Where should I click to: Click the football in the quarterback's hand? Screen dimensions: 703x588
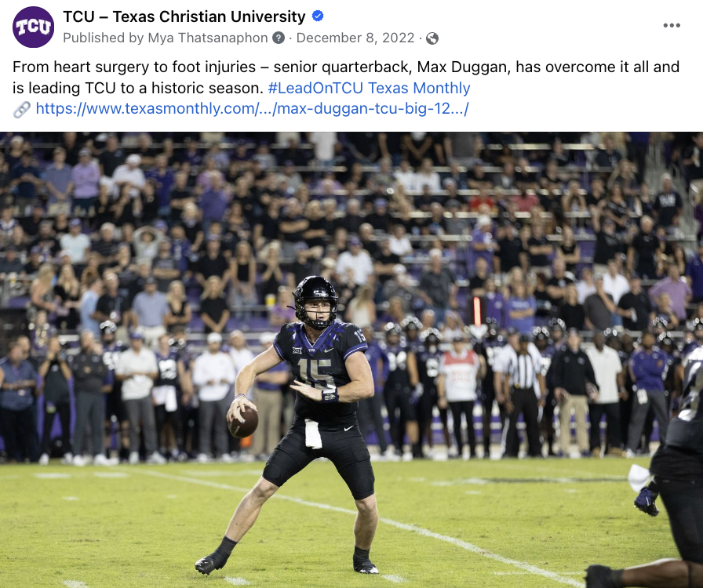coord(243,422)
